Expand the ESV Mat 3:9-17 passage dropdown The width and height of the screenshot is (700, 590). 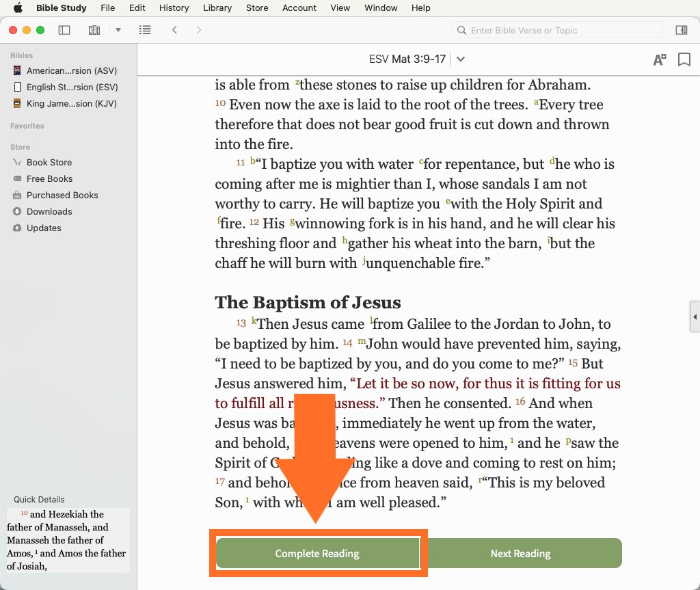point(461,59)
